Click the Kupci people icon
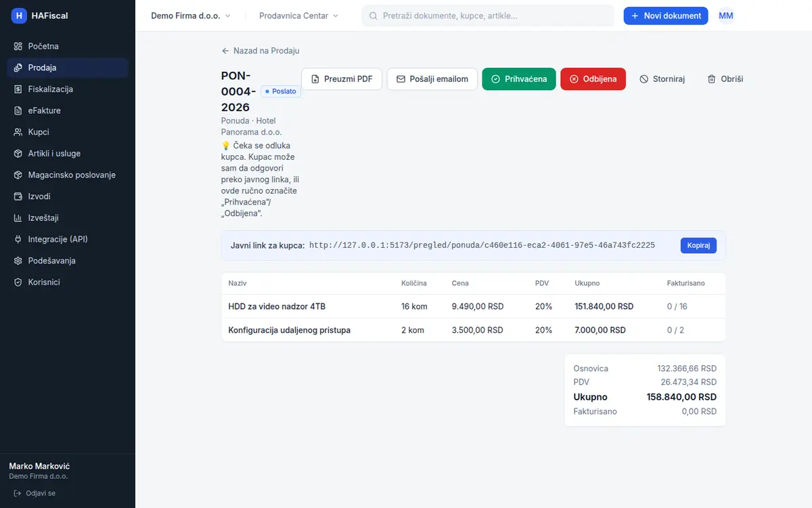 [18, 132]
